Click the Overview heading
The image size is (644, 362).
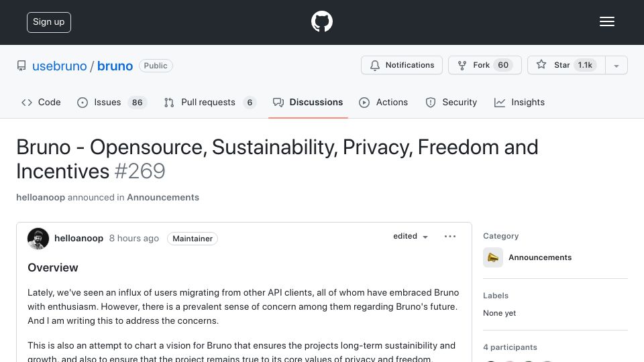click(x=52, y=267)
